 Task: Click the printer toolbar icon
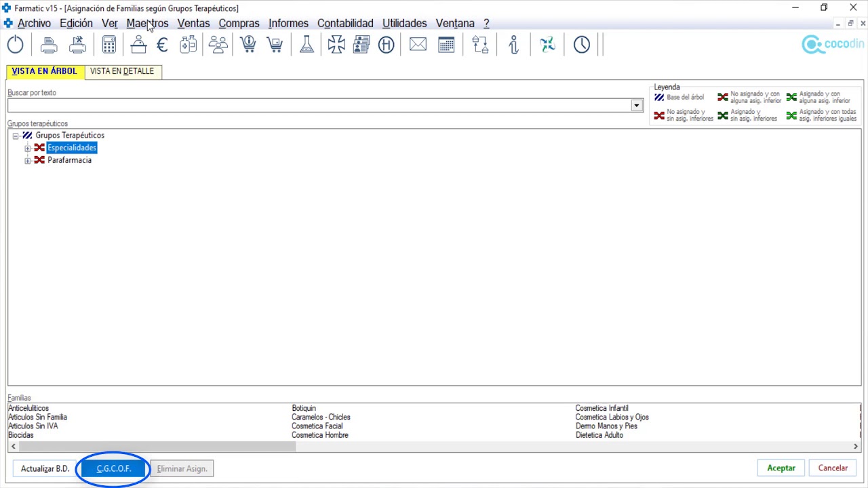coord(49,45)
